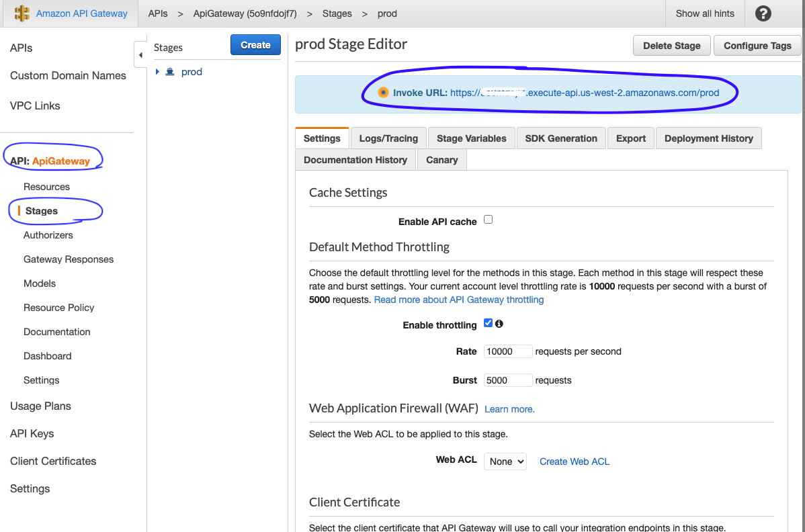Image resolution: width=805 pixels, height=532 pixels.
Task: Select prod in the Stages list
Action: (x=192, y=72)
